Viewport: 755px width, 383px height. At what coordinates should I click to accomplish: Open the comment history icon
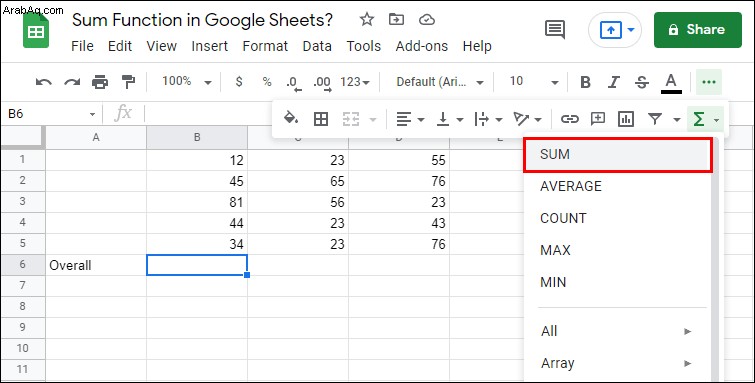click(555, 29)
